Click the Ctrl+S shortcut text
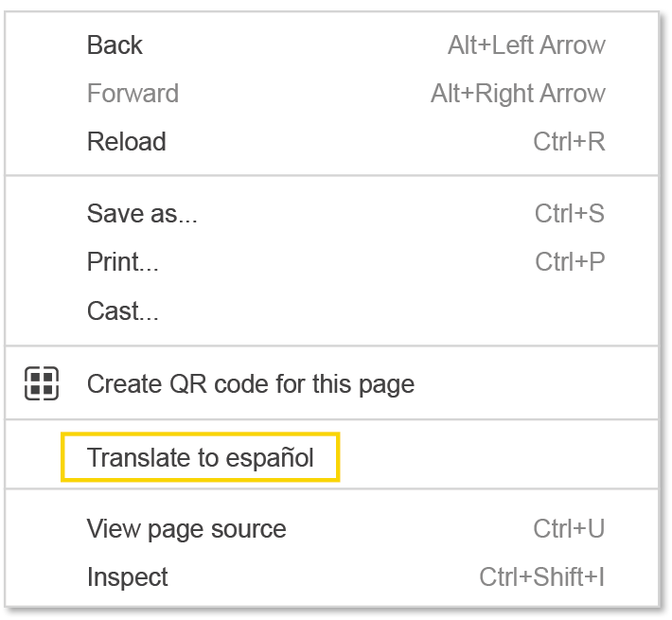The image size is (672, 620). [x=569, y=214]
